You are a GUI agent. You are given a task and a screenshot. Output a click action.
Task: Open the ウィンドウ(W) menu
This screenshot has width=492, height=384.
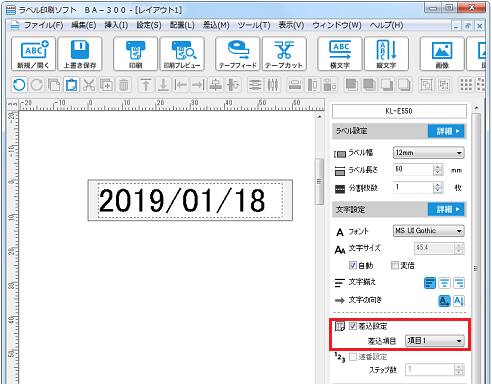[337, 25]
